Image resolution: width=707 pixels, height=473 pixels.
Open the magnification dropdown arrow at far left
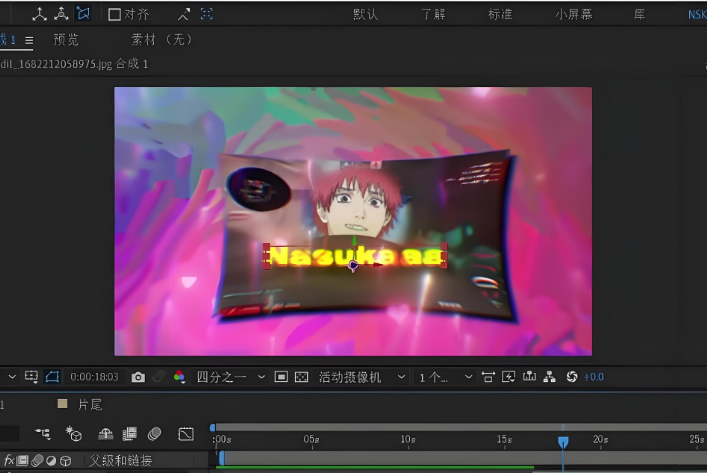click(x=12, y=377)
